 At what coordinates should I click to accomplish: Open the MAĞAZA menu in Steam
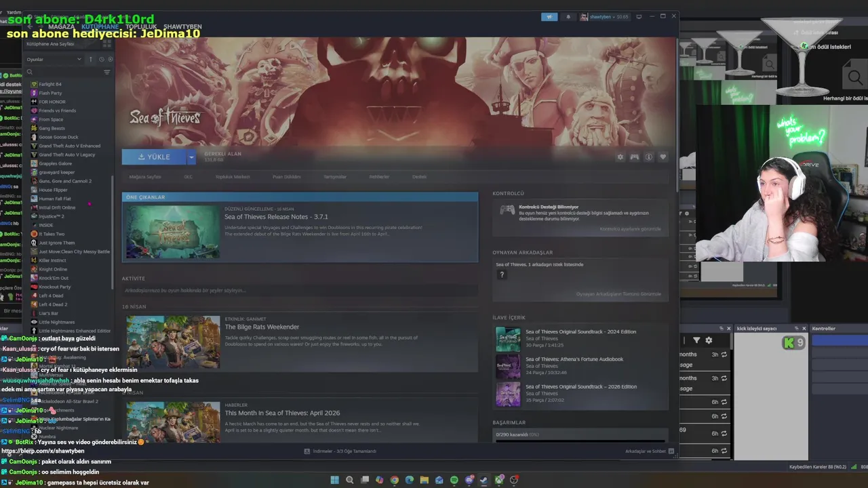click(61, 26)
